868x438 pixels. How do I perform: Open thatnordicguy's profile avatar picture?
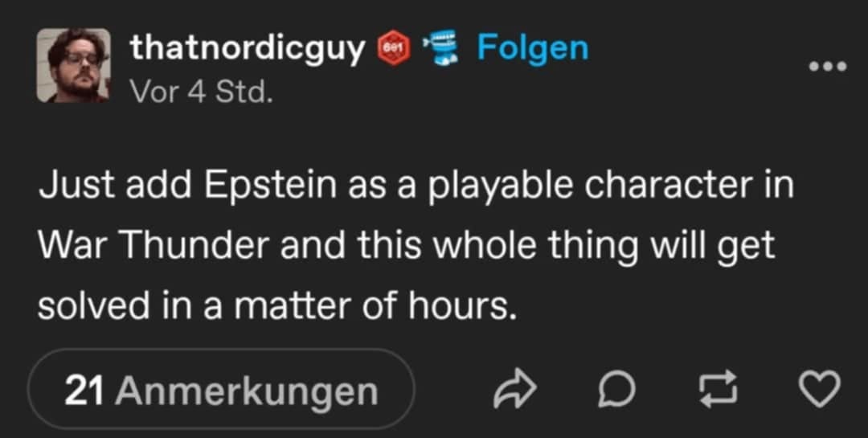click(73, 65)
